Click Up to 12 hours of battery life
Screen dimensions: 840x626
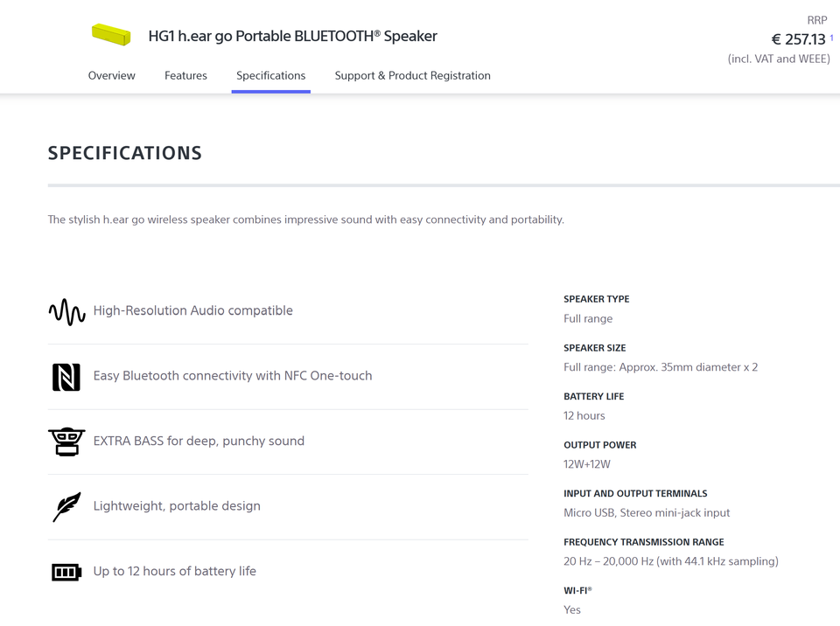175,571
